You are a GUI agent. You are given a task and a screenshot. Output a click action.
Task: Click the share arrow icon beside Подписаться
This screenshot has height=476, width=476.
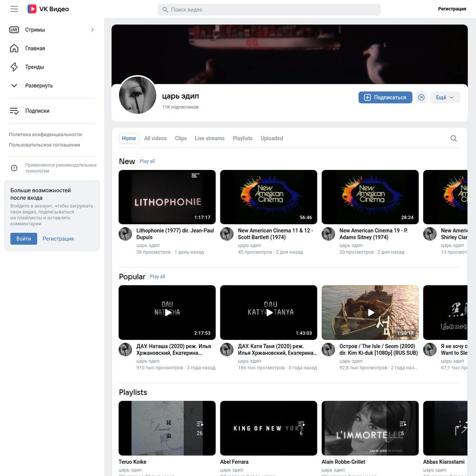(x=421, y=98)
